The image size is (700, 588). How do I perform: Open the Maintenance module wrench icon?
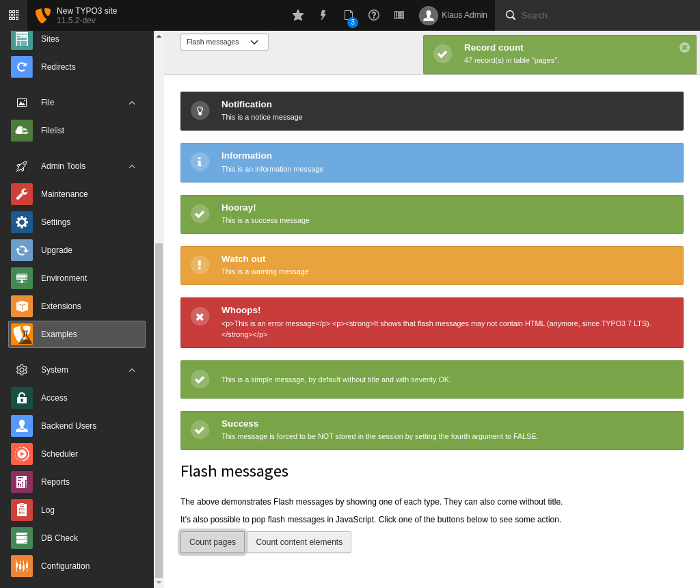22,194
